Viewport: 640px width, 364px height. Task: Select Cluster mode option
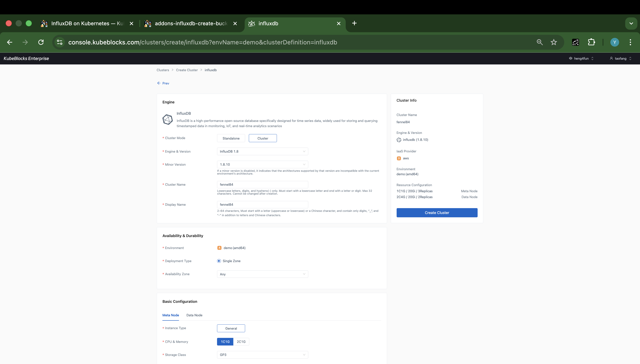(263, 138)
